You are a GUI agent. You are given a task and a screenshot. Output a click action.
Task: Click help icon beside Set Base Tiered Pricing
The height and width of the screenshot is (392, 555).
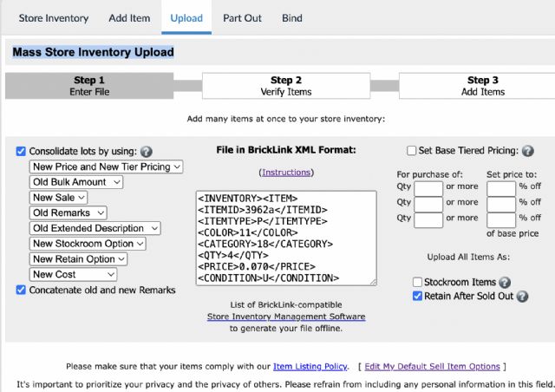tap(528, 151)
